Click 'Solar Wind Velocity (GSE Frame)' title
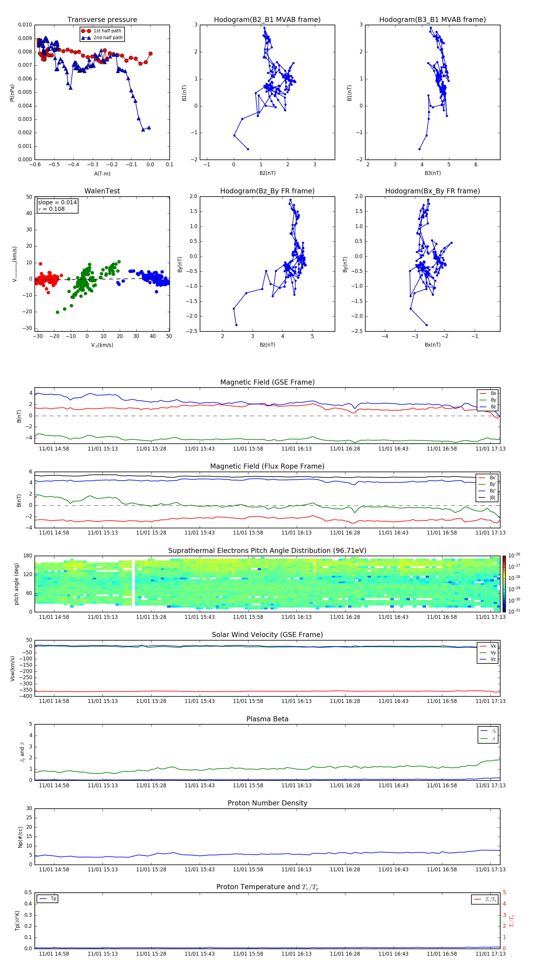Viewport: 535px width, 980px height. click(x=267, y=635)
